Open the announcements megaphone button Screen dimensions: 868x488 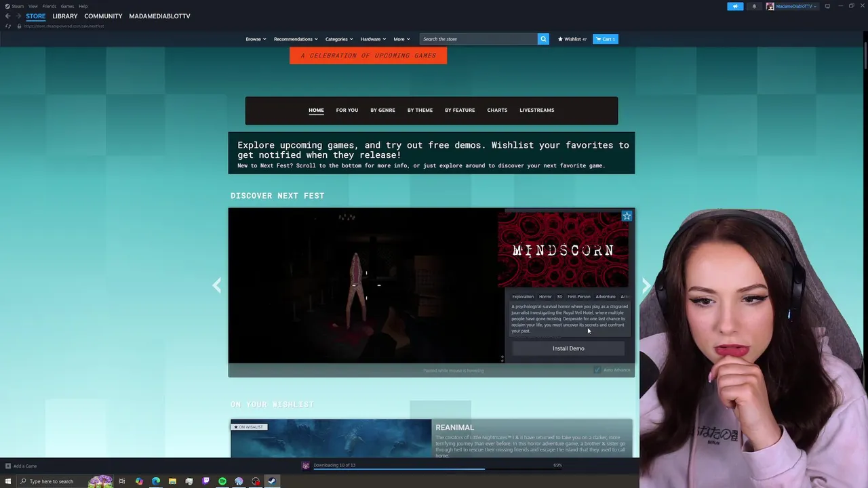735,6
